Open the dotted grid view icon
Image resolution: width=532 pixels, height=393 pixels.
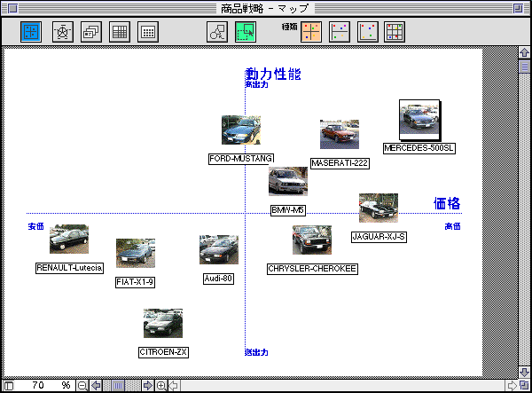[x=148, y=32]
